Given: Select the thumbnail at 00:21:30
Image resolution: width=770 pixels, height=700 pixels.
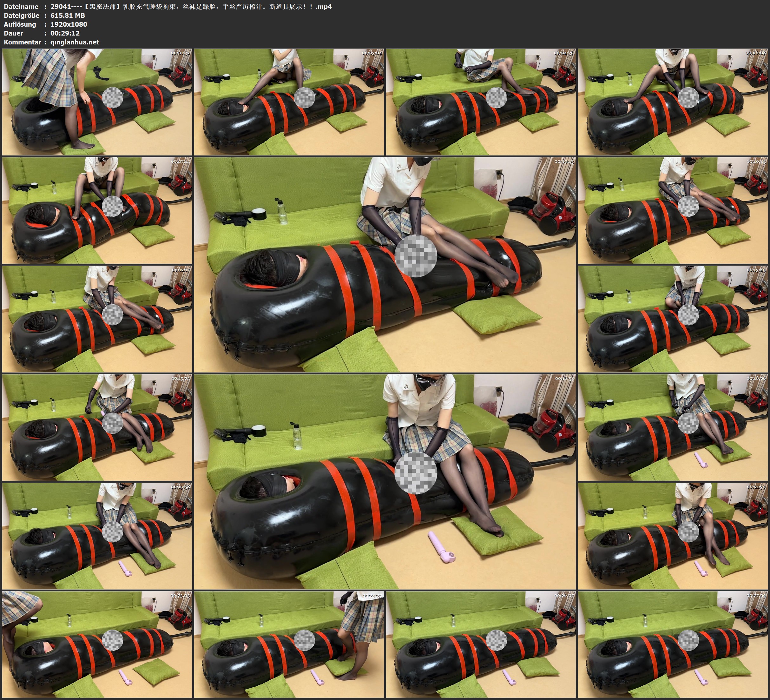Looking at the screenshot, I should (673, 536).
